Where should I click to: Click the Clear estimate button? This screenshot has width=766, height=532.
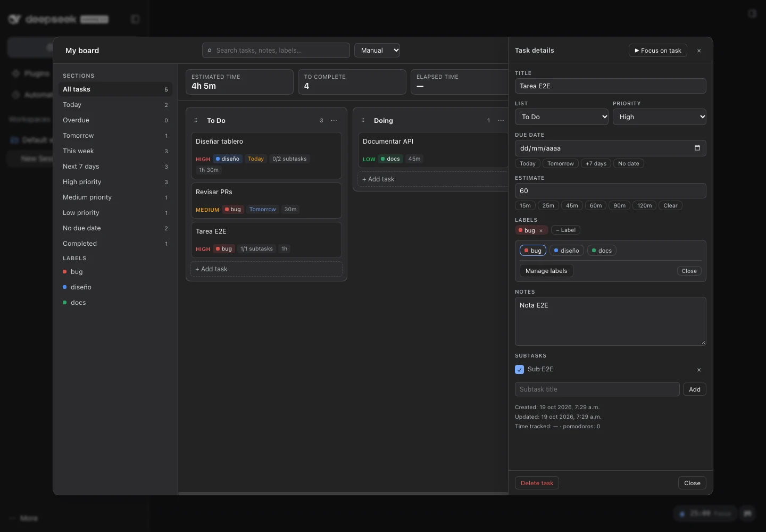670,206
